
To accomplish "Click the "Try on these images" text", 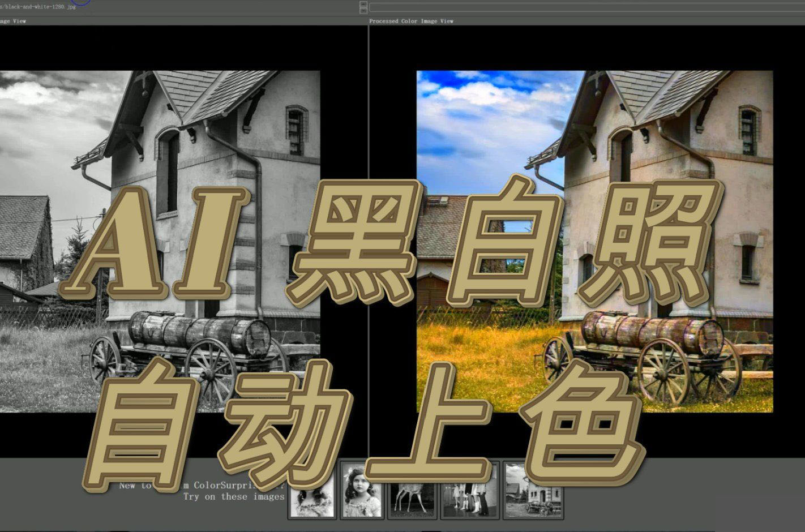I will point(233,497).
